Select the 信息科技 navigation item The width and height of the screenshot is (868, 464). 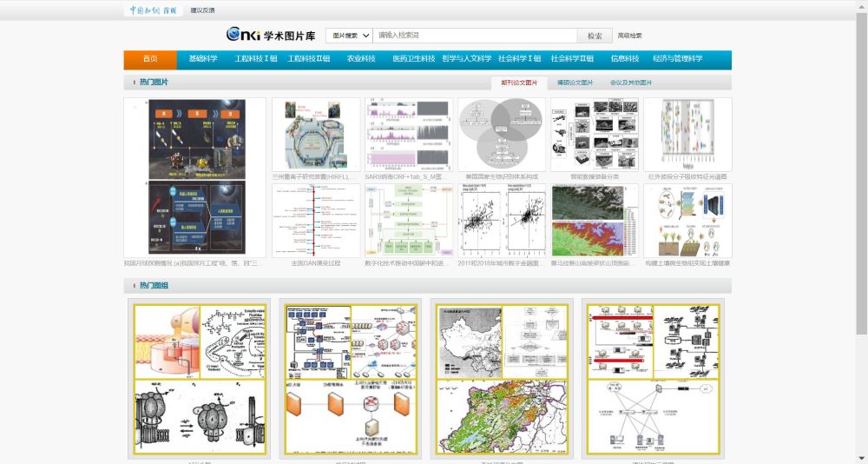pos(625,59)
